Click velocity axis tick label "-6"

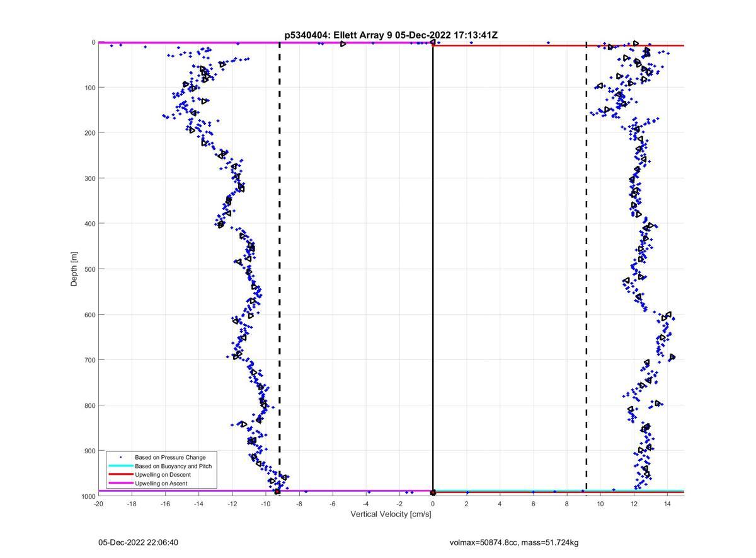tap(333, 504)
